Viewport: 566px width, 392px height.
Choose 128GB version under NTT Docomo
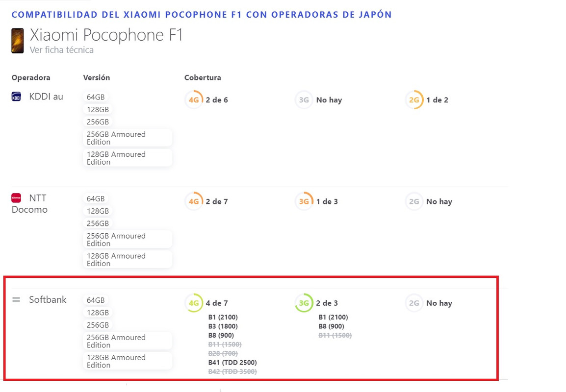click(x=98, y=211)
